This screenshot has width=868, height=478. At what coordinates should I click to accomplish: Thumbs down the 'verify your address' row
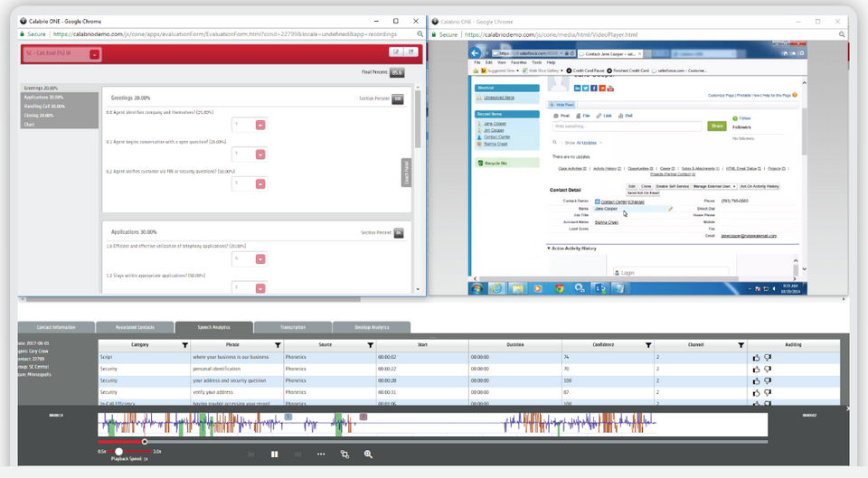coord(768,393)
